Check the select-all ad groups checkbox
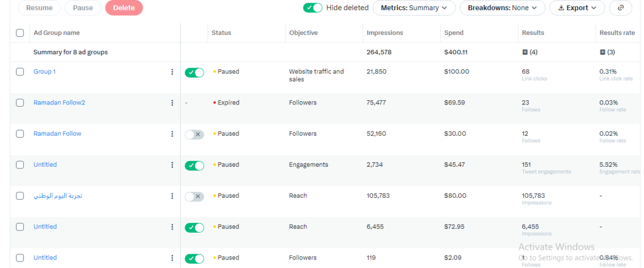This screenshot has width=644, height=268. 20,33
